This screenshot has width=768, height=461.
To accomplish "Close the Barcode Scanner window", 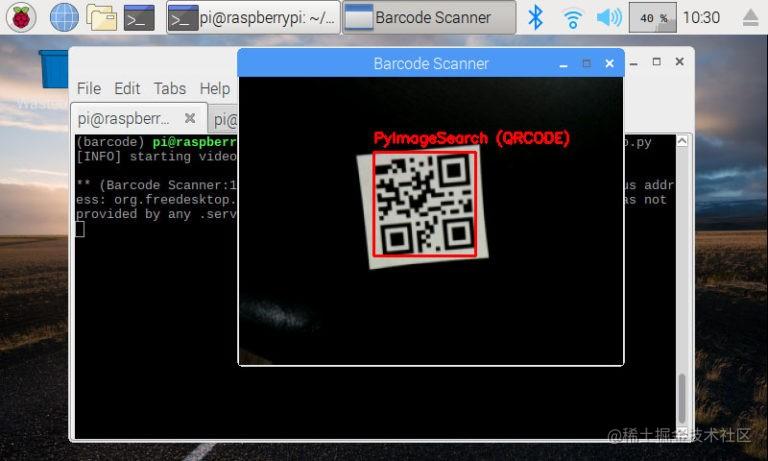I will (609, 63).
